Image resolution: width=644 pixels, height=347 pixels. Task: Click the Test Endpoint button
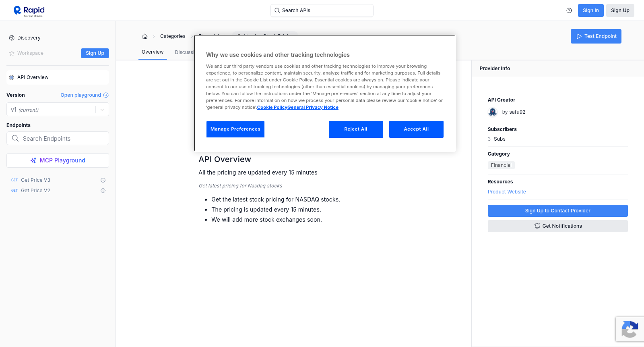[596, 36]
